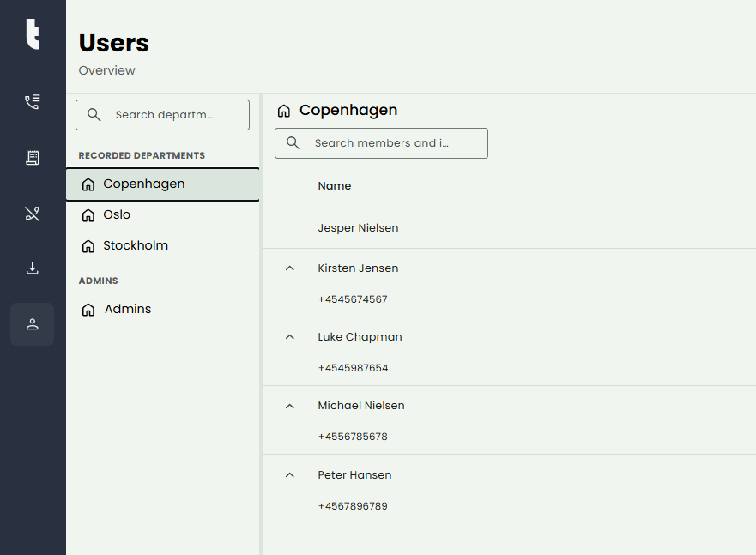Open the missed calls sidebar icon

pyautogui.click(x=33, y=214)
